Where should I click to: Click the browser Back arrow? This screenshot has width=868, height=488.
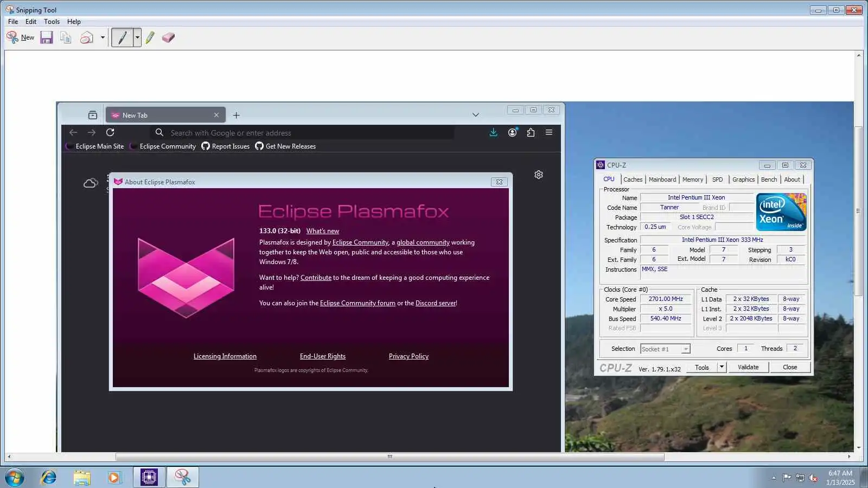(73, 132)
